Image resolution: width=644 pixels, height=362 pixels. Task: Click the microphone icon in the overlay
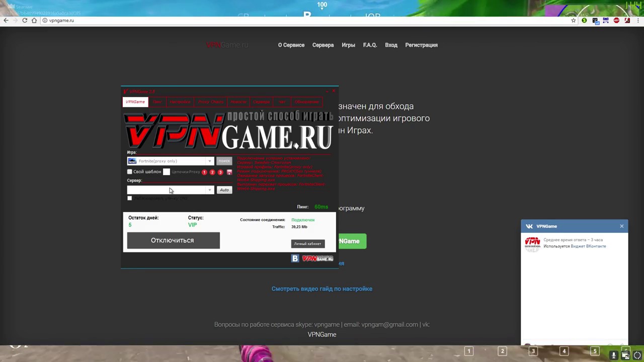point(614,355)
